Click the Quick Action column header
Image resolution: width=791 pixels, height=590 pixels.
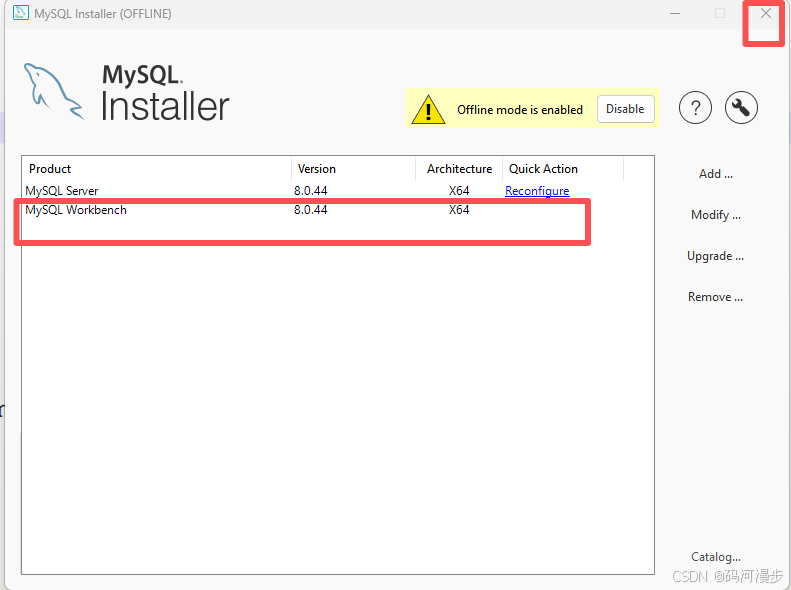coord(563,169)
